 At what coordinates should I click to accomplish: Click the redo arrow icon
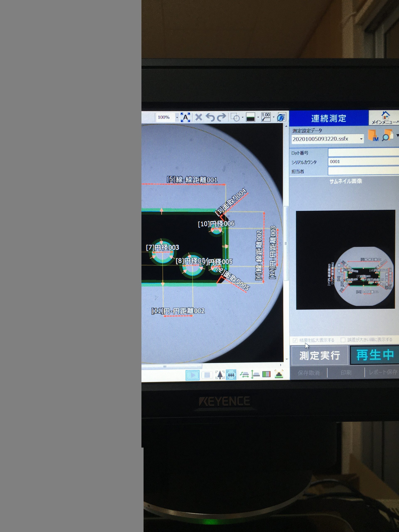click(222, 117)
